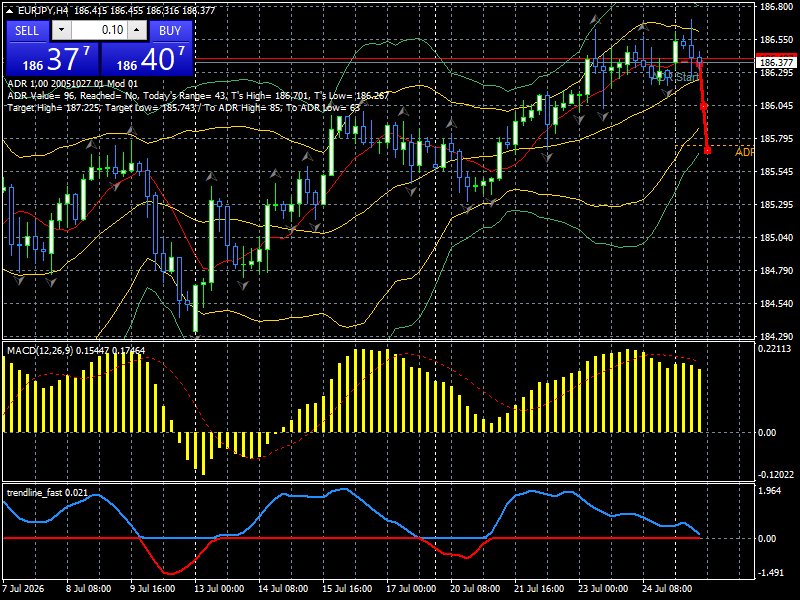Select the middle anchor of the red trendline
Image resolution: width=800 pixels, height=600 pixels.
(x=704, y=107)
